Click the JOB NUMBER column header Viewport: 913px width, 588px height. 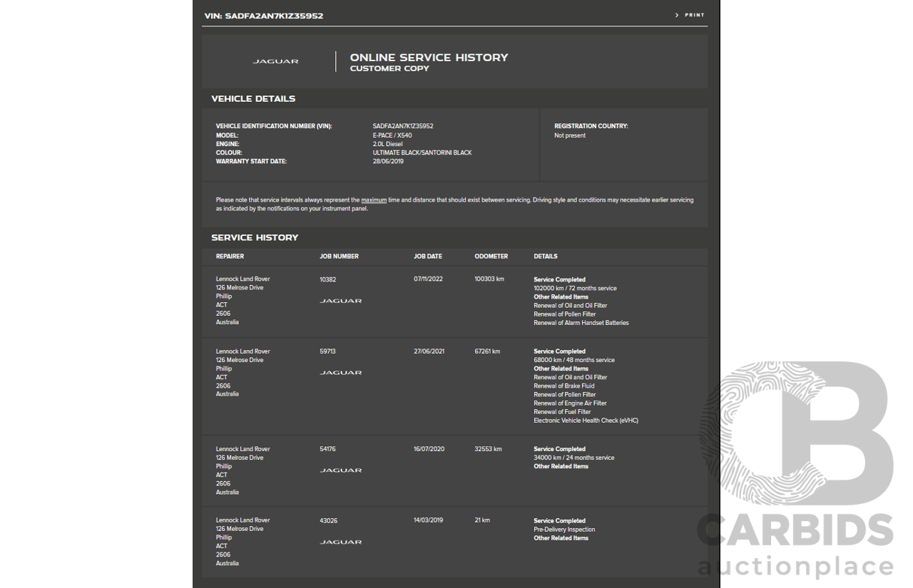[339, 256]
